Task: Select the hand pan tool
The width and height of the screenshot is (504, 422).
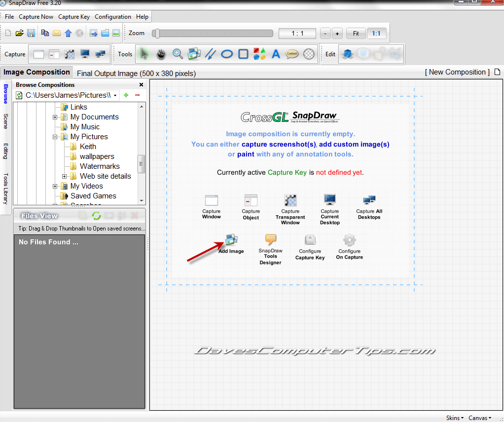Action: tap(161, 54)
